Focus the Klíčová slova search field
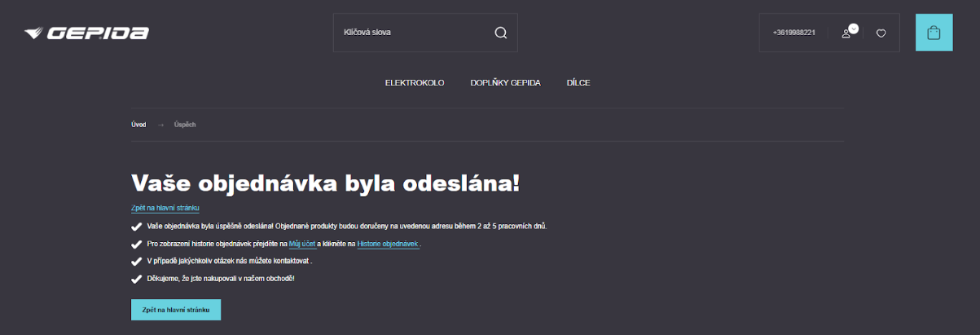This screenshot has height=335, width=980. click(411, 33)
